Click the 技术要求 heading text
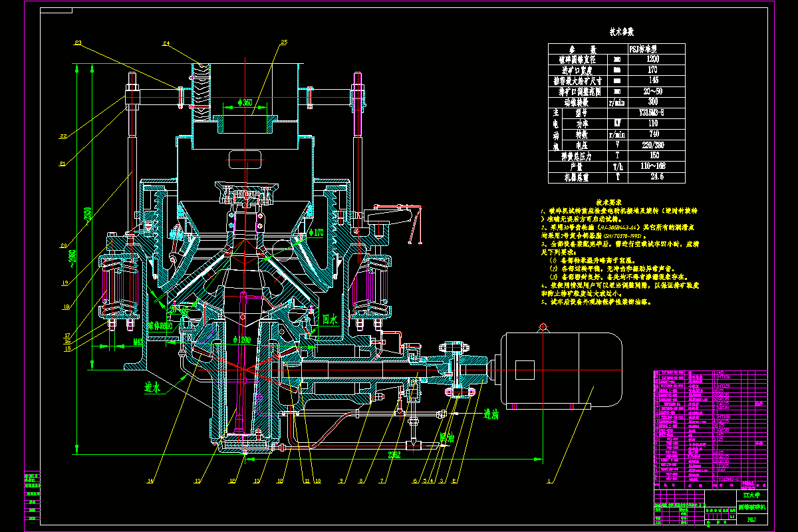 pos(607,201)
